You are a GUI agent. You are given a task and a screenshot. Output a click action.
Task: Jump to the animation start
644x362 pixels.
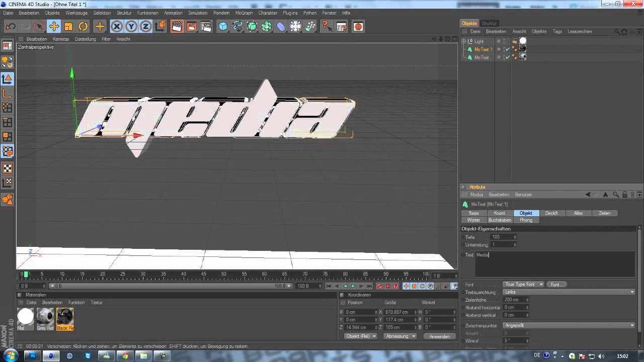pos(329,286)
